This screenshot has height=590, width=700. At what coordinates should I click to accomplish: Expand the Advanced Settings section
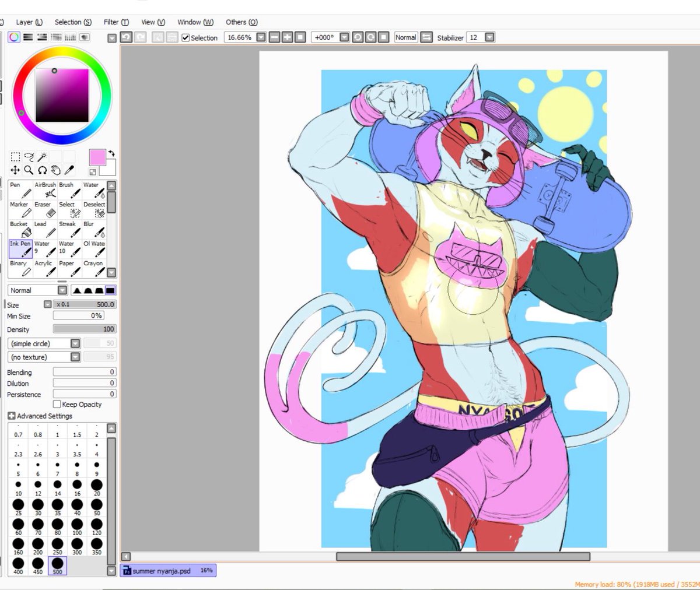click(40, 416)
